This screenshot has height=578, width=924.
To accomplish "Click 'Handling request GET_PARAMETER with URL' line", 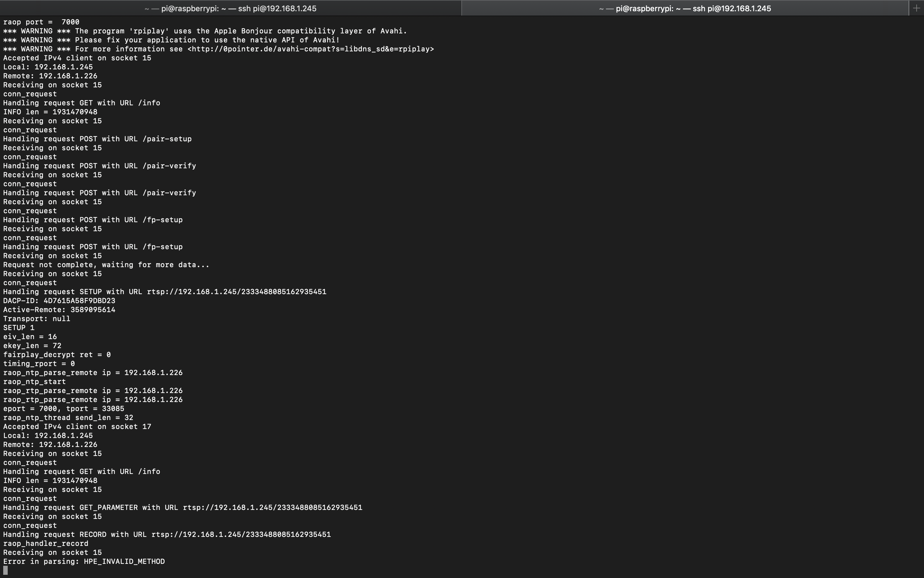I will [x=183, y=508].
